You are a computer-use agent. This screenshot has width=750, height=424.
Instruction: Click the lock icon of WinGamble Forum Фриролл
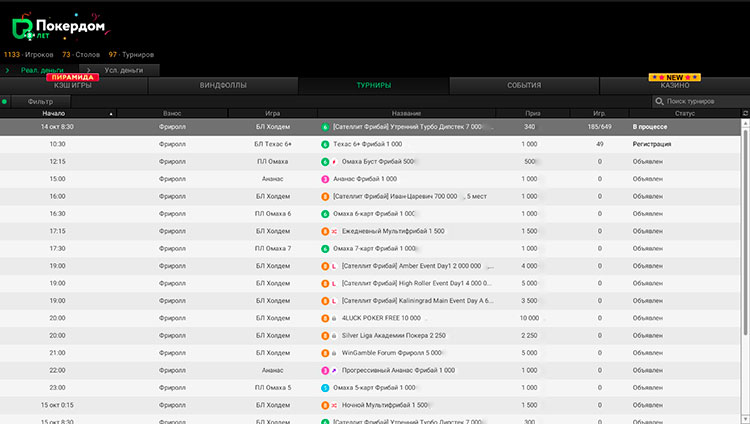click(334, 353)
